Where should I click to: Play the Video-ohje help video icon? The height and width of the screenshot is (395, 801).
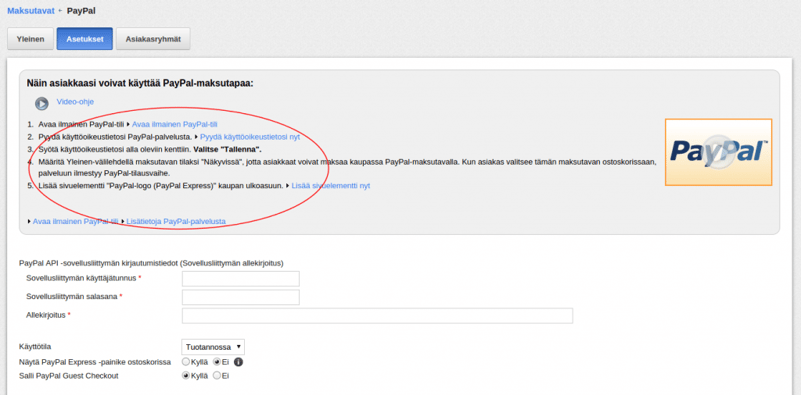[42, 103]
